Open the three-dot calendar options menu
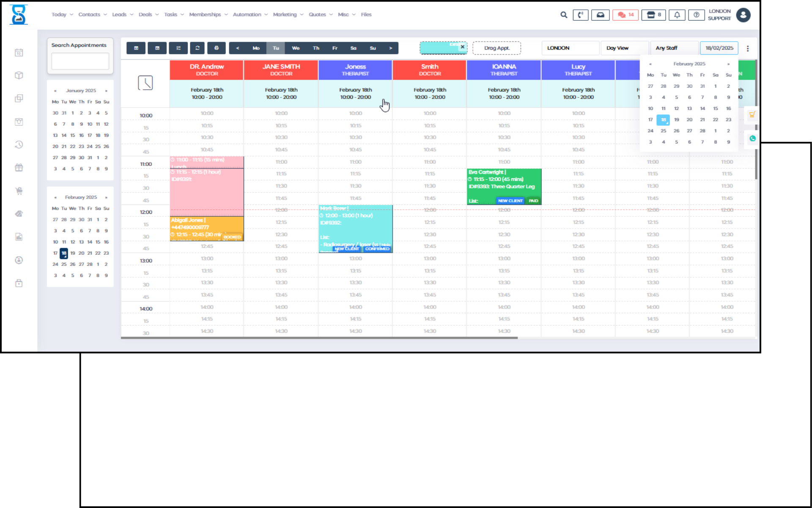This screenshot has height=508, width=812. click(748, 48)
